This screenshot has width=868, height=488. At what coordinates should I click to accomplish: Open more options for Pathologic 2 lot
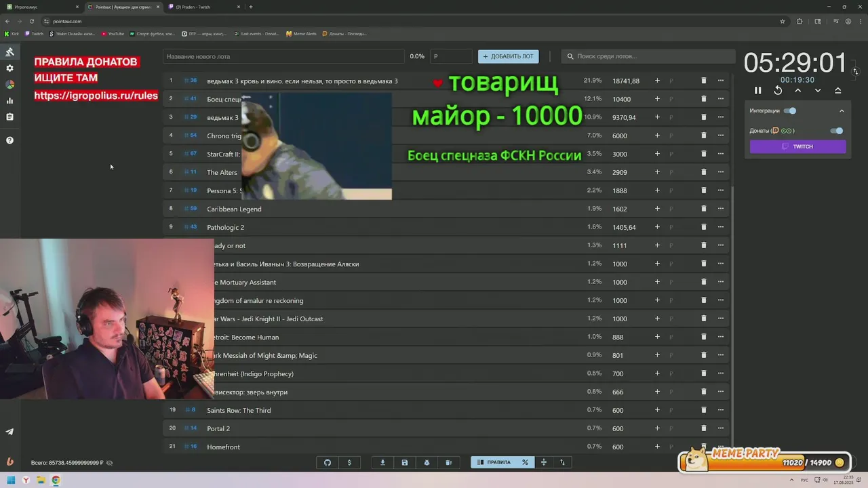[721, 227]
